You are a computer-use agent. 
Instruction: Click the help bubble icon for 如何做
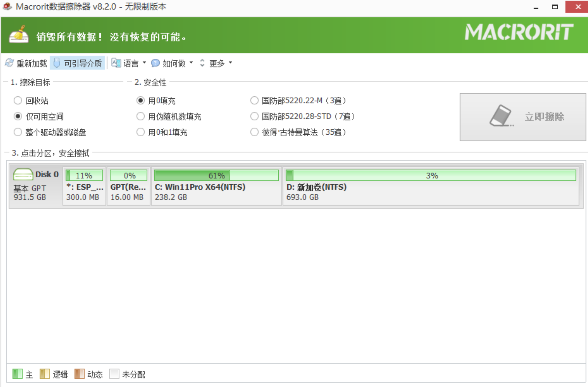click(x=155, y=63)
